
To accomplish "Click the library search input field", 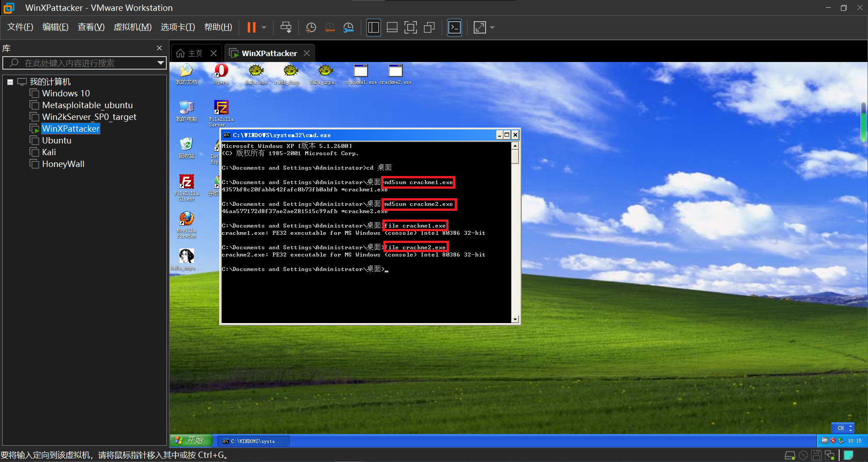I will 84,63.
